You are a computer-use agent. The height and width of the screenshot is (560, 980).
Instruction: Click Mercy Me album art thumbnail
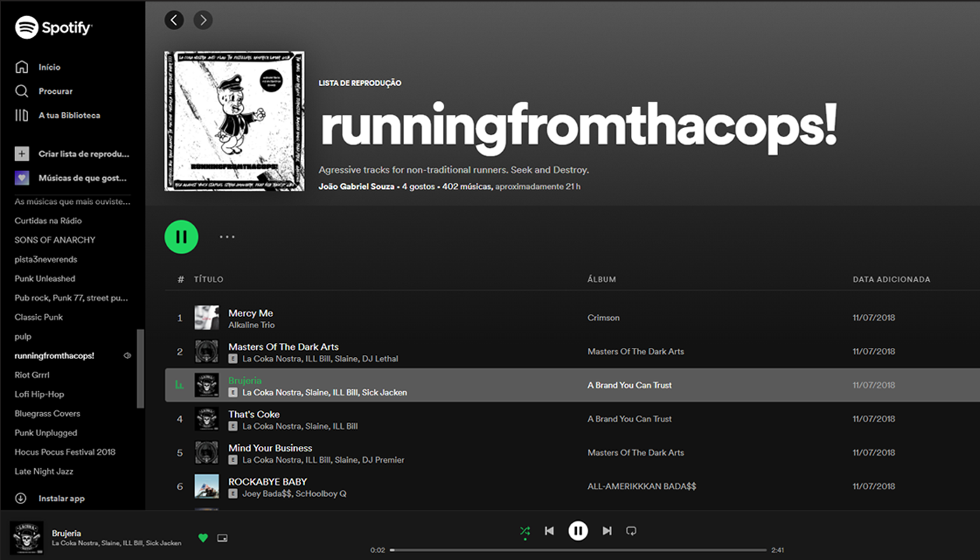point(206,318)
